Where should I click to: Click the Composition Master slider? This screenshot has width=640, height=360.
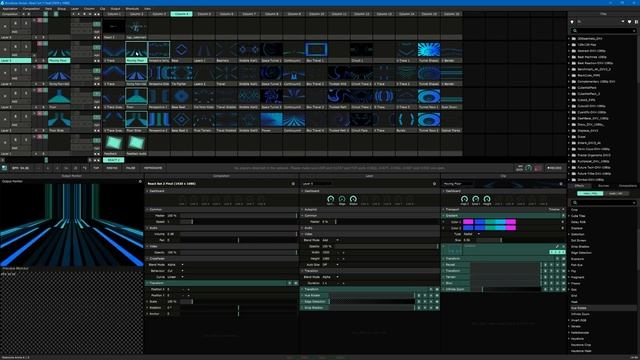pyautogui.click(x=238, y=216)
